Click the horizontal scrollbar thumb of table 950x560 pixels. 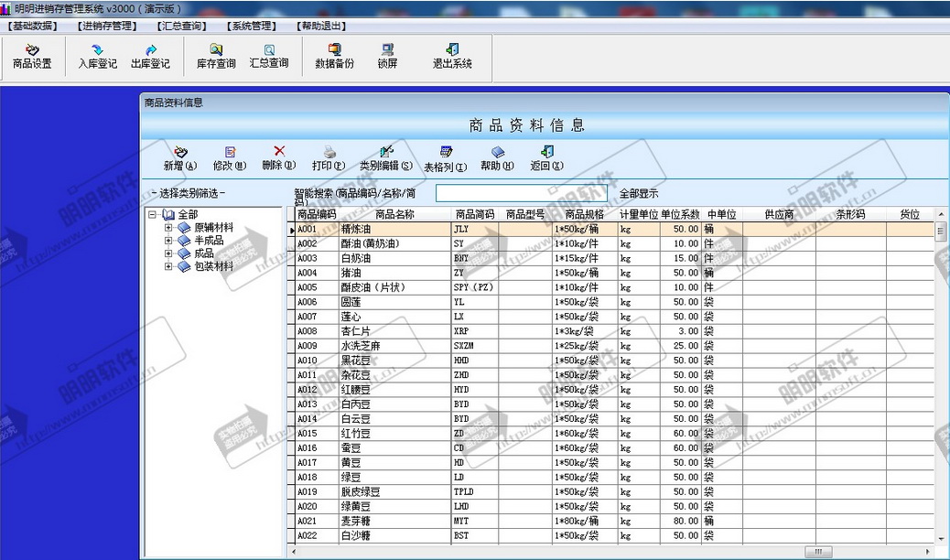coord(818,552)
